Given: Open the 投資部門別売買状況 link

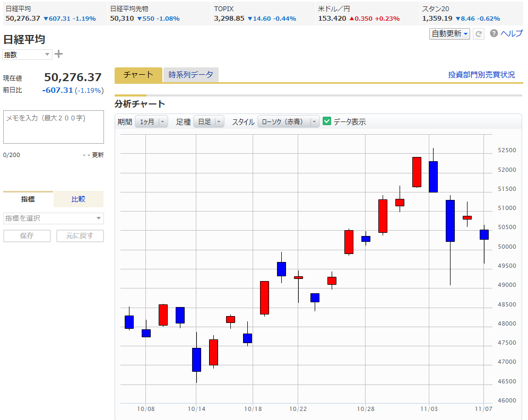Looking at the screenshot, I should (x=481, y=75).
